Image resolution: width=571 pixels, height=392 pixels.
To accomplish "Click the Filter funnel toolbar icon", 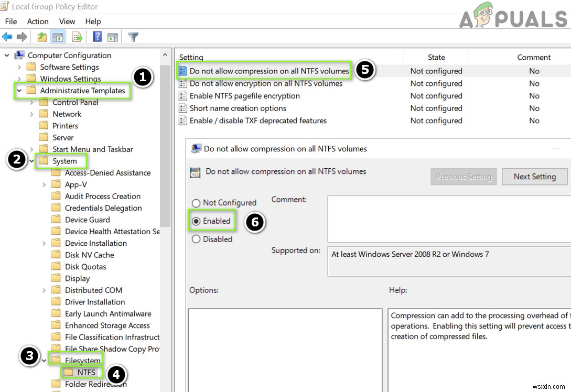I will point(133,37).
